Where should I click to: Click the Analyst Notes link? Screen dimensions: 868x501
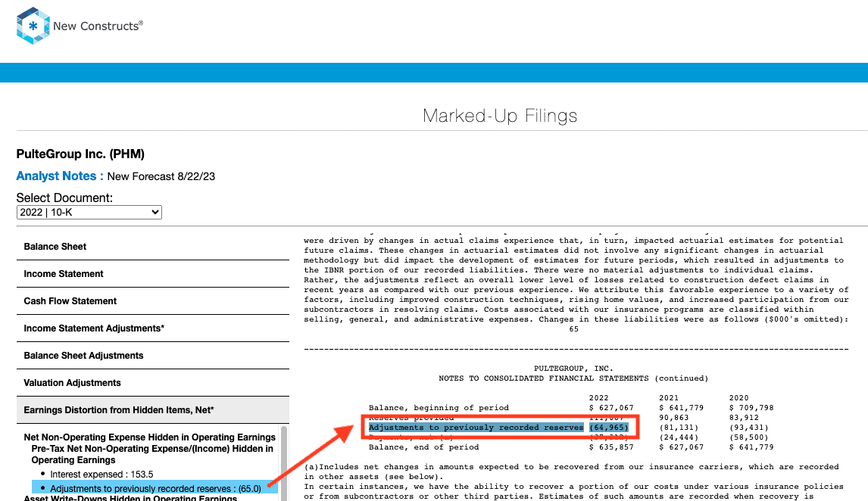pyautogui.click(x=60, y=176)
